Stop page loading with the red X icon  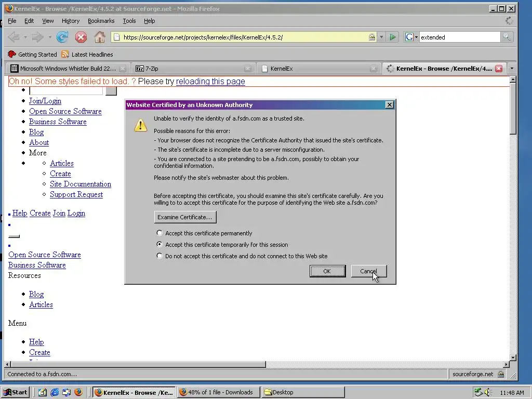click(81, 37)
